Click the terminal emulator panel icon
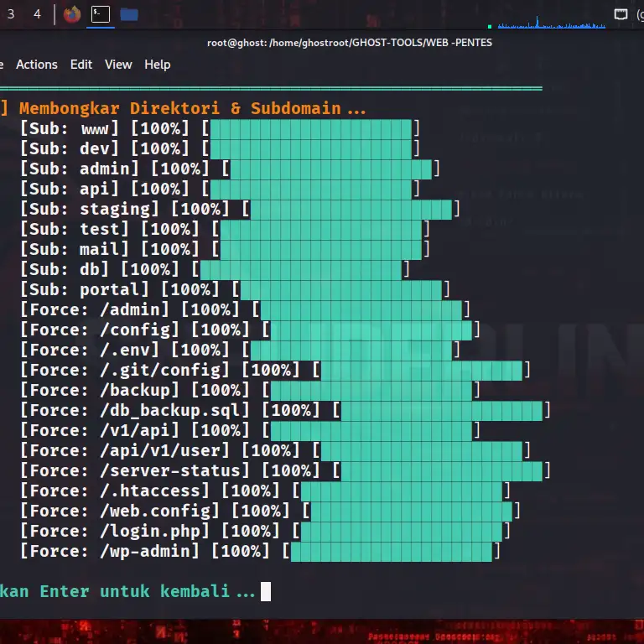Image resolution: width=644 pixels, height=644 pixels. pyautogui.click(x=101, y=14)
